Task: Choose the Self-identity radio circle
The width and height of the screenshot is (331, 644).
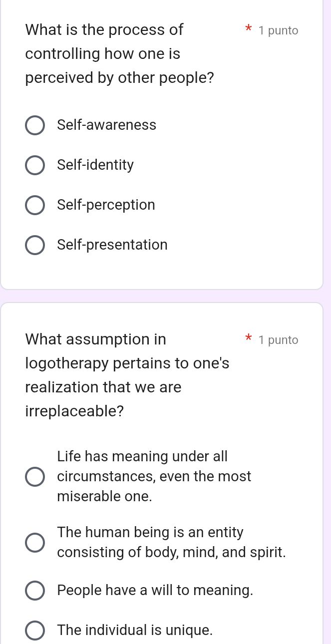Action: (x=34, y=165)
